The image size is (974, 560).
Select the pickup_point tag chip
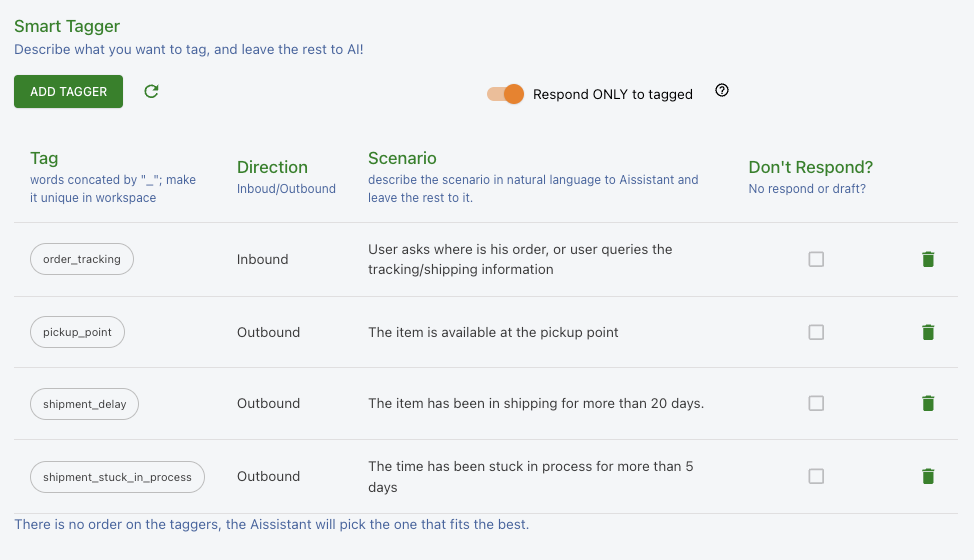click(77, 332)
